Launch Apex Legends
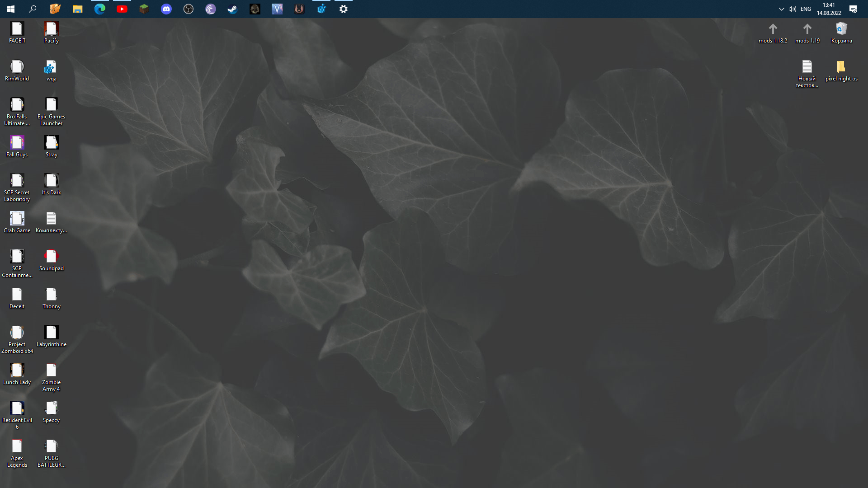Screen dimensions: 868x488 pyautogui.click(x=16, y=450)
